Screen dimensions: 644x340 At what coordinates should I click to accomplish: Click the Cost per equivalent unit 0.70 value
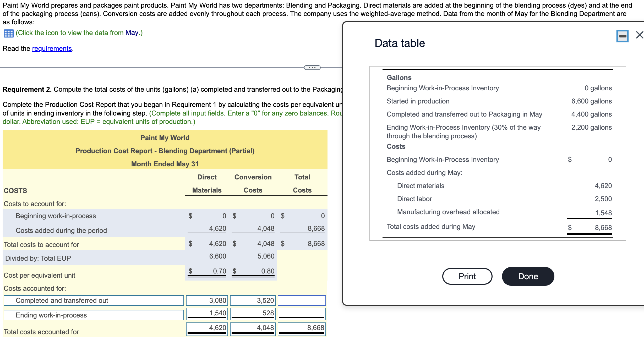(x=220, y=271)
